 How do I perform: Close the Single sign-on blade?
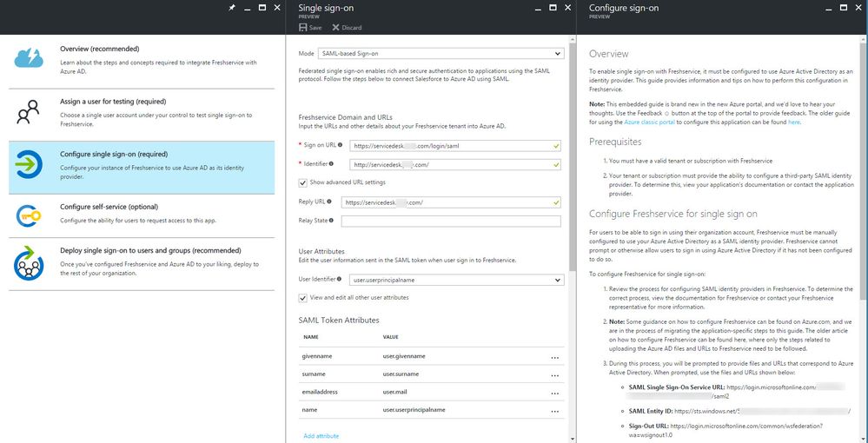[567, 8]
